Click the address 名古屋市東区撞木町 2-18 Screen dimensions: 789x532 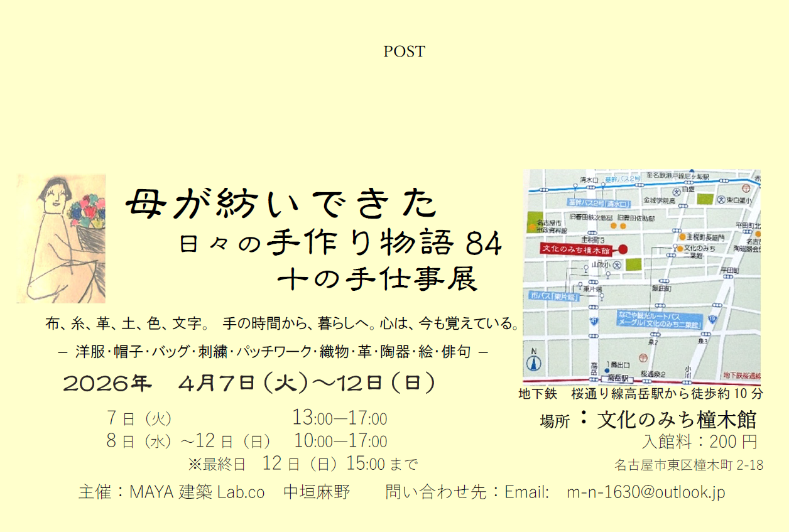click(x=688, y=465)
